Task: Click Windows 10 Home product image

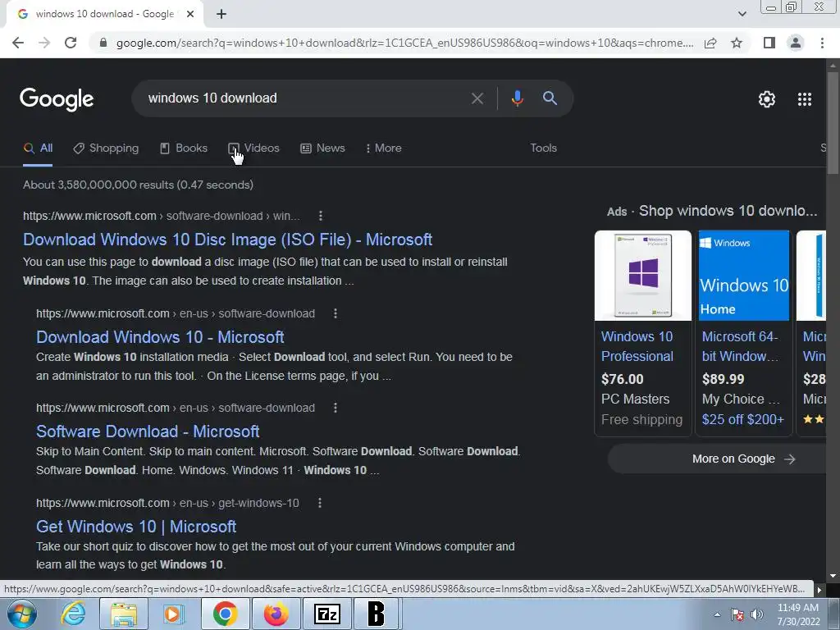Action: [743, 276]
